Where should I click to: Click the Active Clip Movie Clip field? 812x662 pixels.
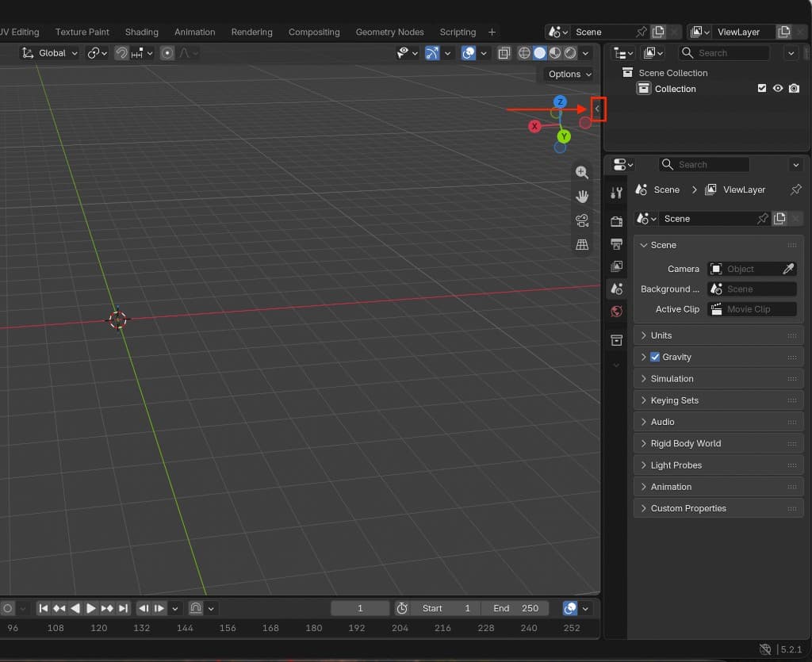pos(752,309)
